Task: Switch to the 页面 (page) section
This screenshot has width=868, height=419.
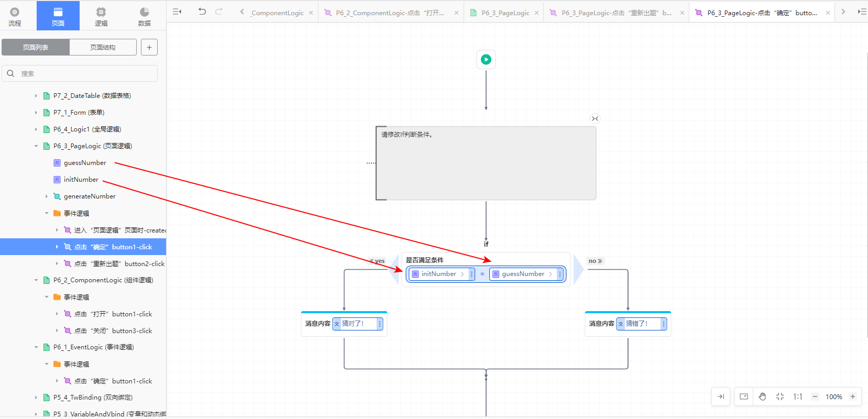Action: click(58, 16)
